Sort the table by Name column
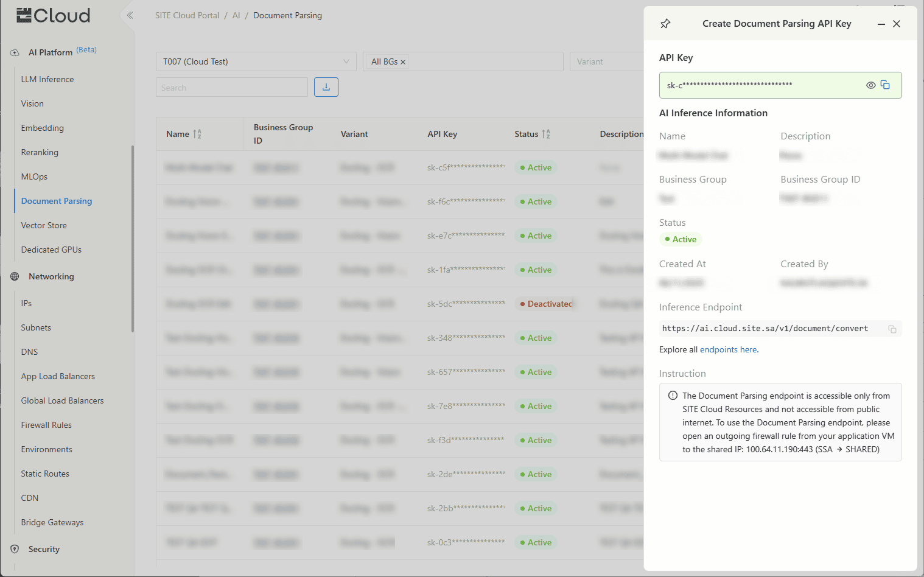The width and height of the screenshot is (924, 577). coord(197,134)
